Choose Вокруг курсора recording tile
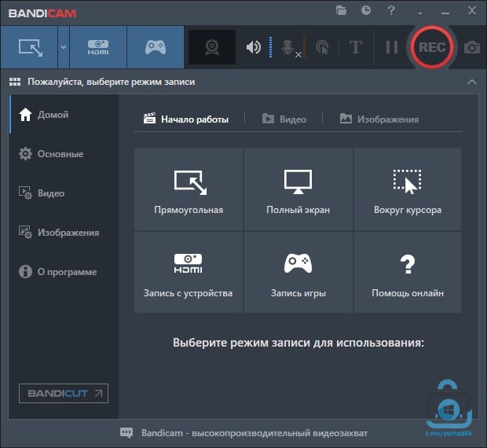 pyautogui.click(x=408, y=189)
